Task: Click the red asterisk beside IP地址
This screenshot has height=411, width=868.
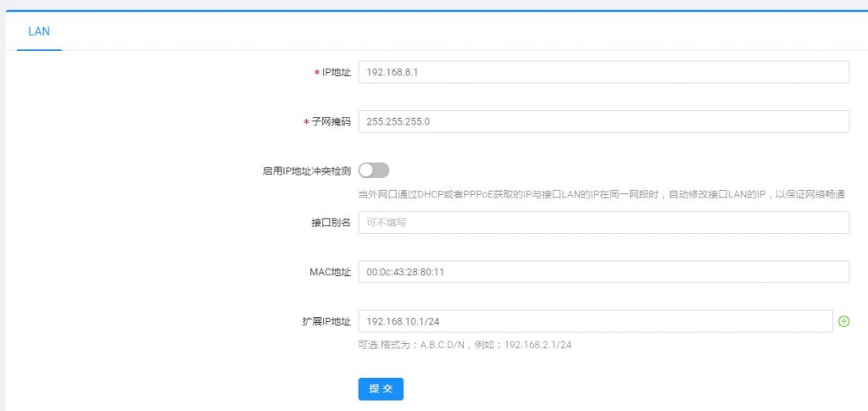Action: pyautogui.click(x=316, y=74)
